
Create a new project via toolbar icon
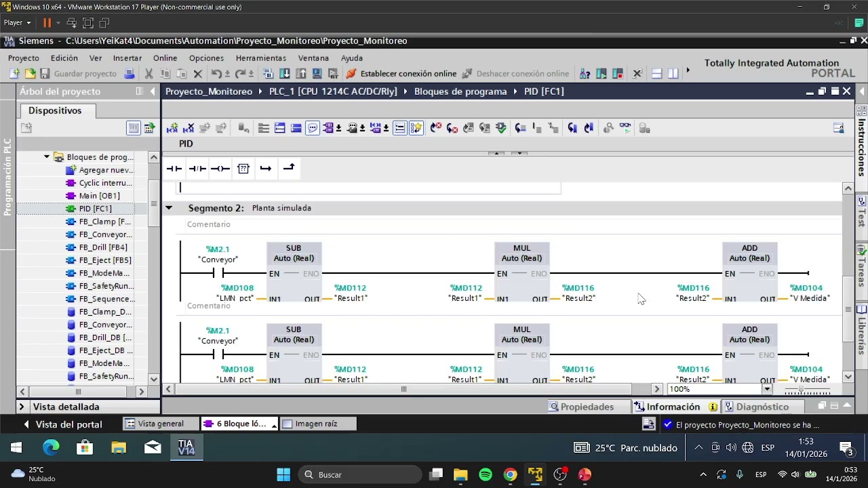(x=14, y=73)
